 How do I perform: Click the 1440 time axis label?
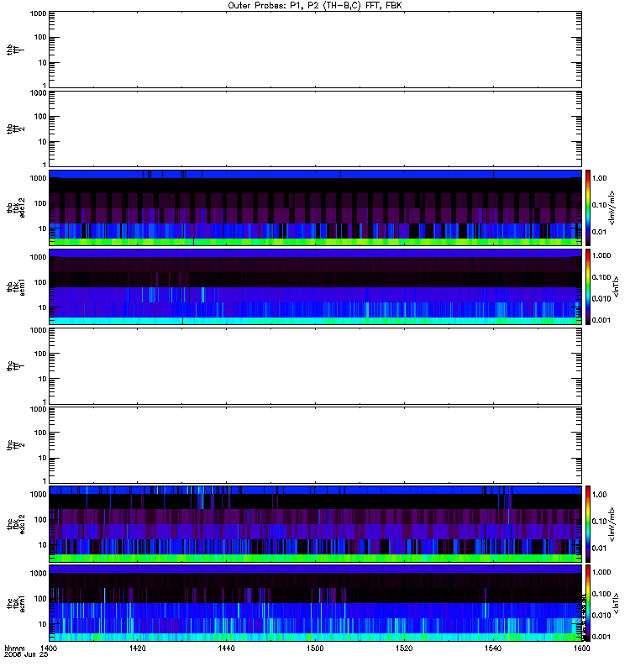click(226, 648)
